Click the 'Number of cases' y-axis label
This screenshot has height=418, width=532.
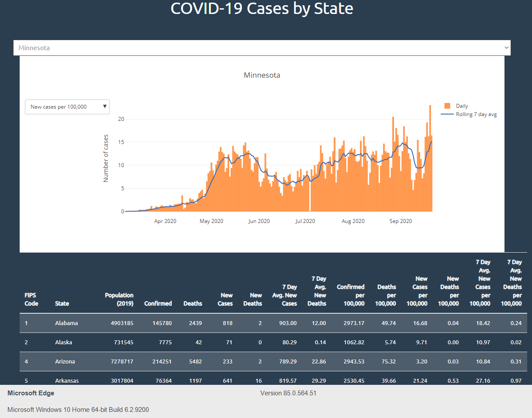tap(106, 158)
